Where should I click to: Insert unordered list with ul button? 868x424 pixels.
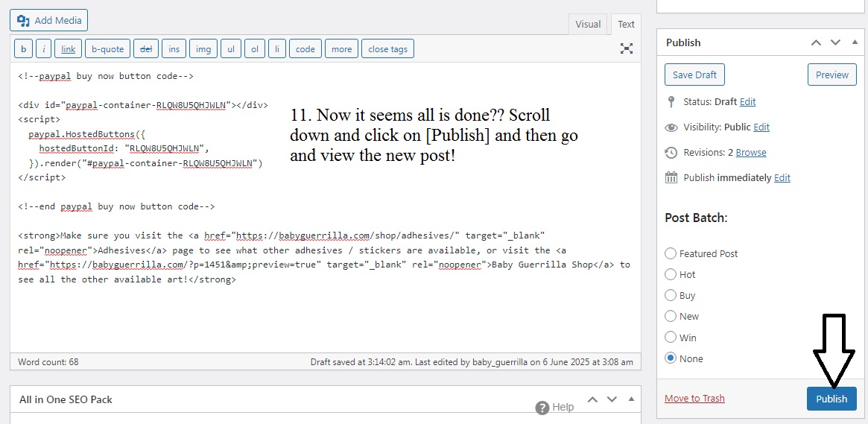231,48
